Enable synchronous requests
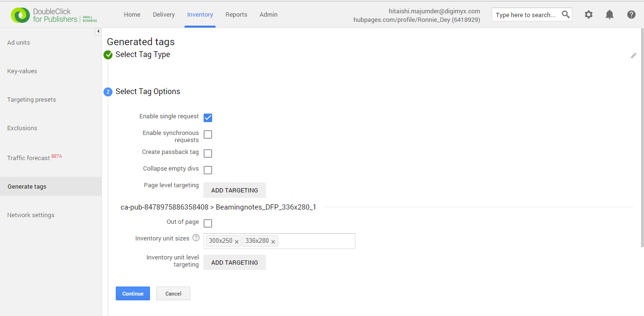 coord(207,134)
